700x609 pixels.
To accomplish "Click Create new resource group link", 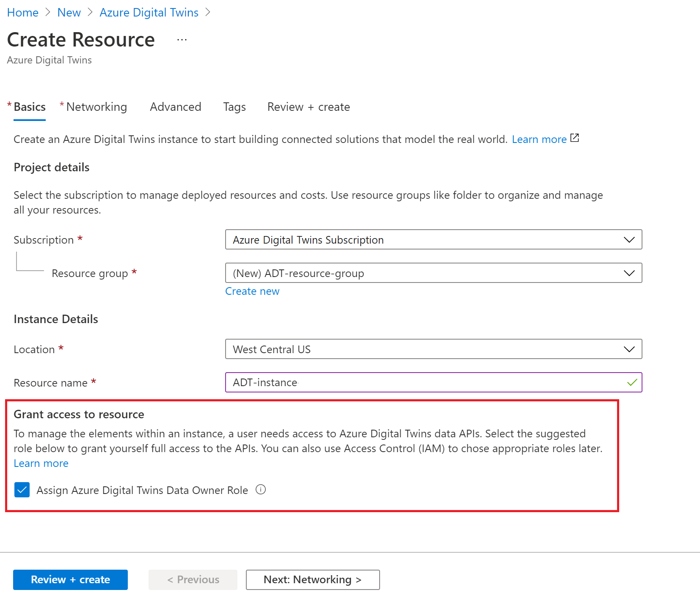I will [x=252, y=291].
